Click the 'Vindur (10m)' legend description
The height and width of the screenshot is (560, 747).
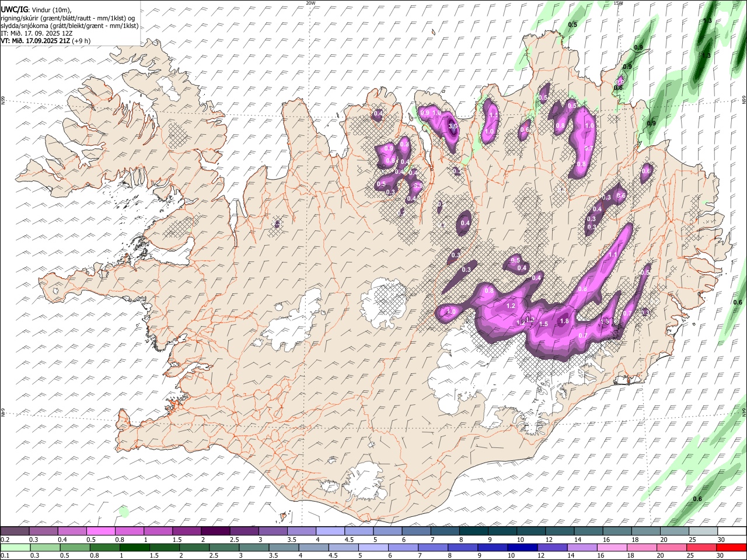pyautogui.click(x=51, y=10)
